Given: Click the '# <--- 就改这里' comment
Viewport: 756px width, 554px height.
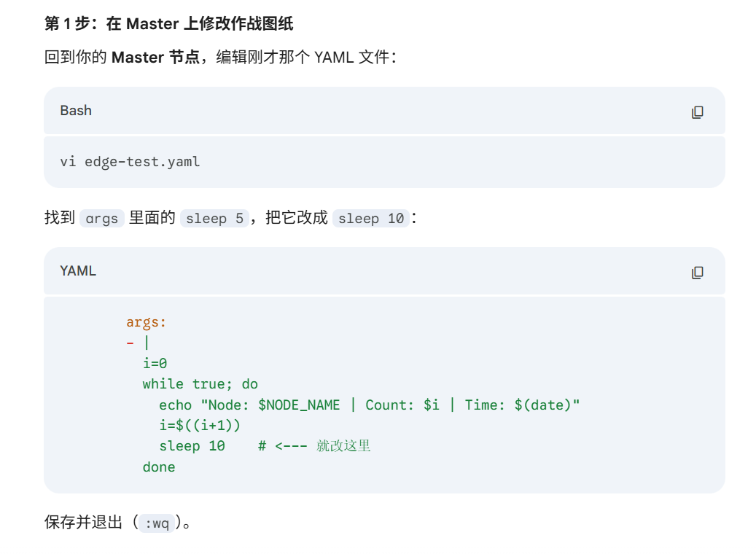Looking at the screenshot, I should coord(314,446).
